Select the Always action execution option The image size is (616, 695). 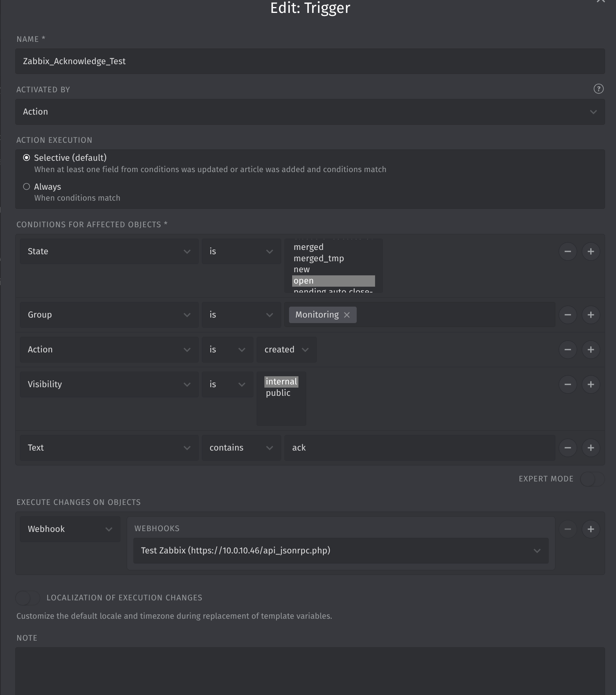(27, 187)
